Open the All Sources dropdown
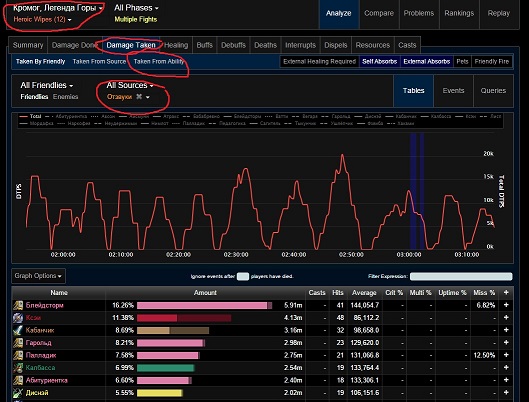529x402 pixels. [130, 85]
